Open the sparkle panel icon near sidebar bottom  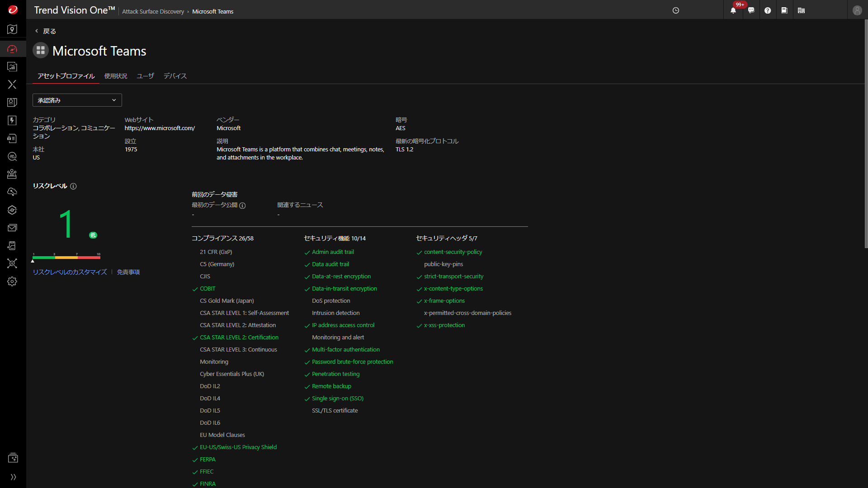[x=13, y=458]
